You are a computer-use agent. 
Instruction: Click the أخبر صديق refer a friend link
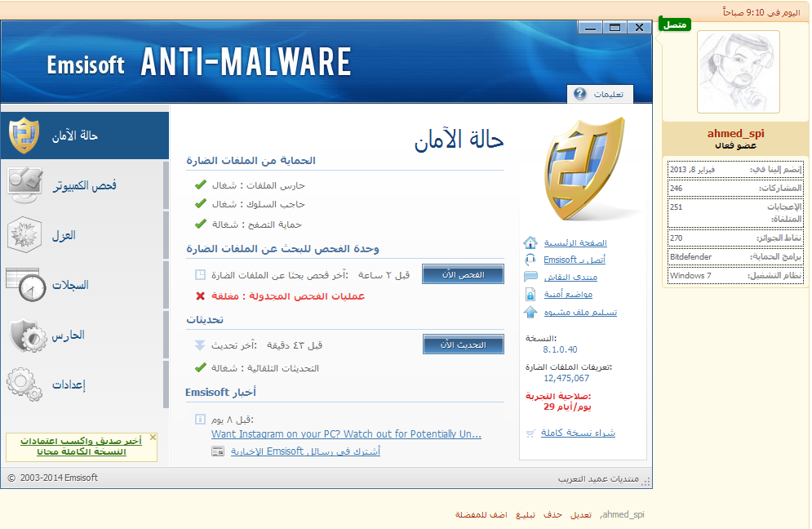[x=82, y=446]
